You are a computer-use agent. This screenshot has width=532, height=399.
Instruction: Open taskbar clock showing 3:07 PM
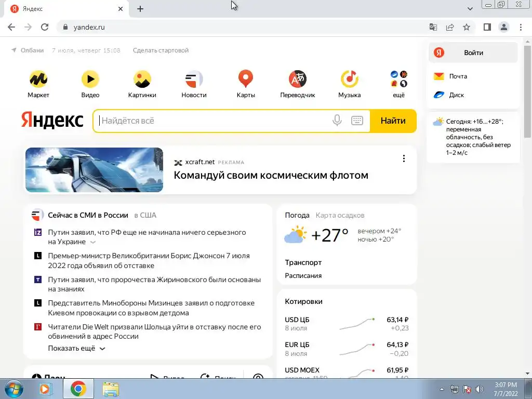click(x=506, y=389)
